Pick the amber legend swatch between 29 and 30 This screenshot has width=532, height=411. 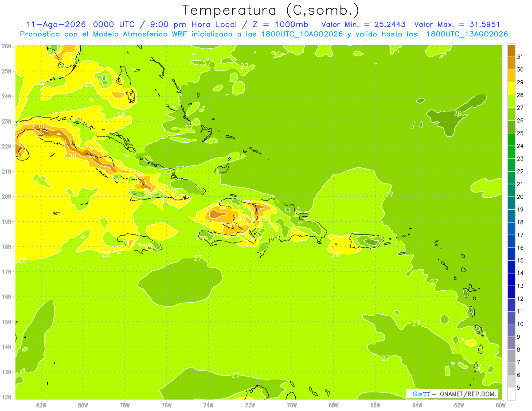click(511, 76)
